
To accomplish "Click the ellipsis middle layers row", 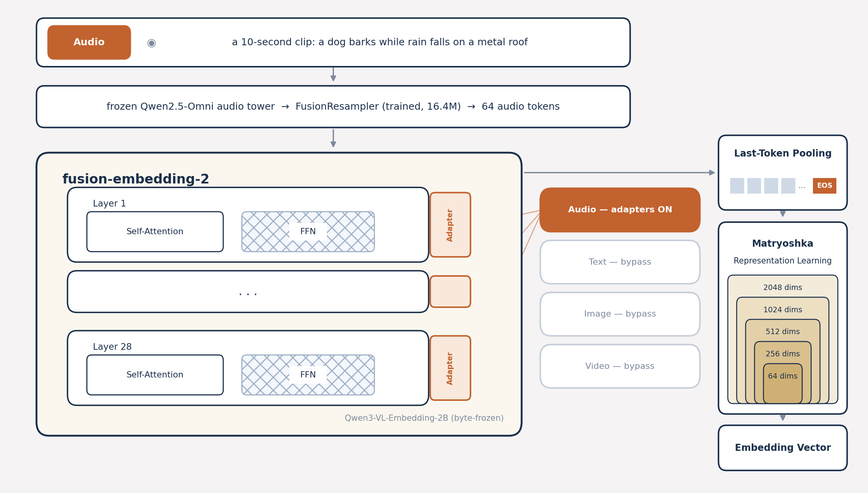I will point(248,292).
